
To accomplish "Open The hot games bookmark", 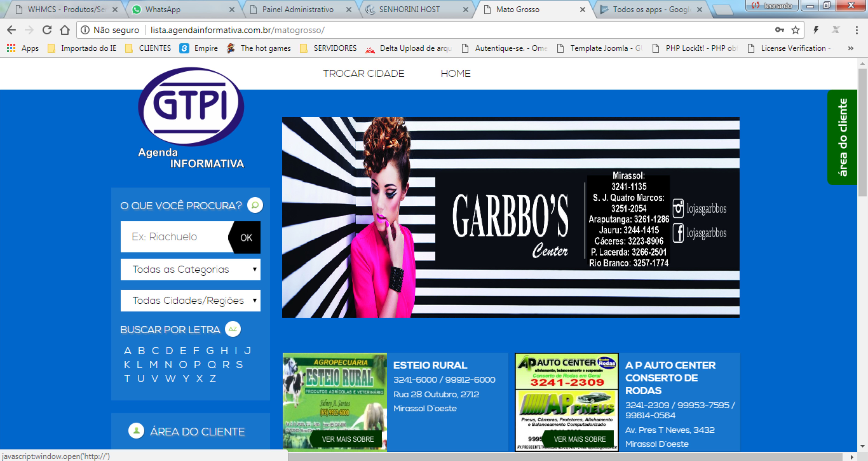I will (258, 48).
